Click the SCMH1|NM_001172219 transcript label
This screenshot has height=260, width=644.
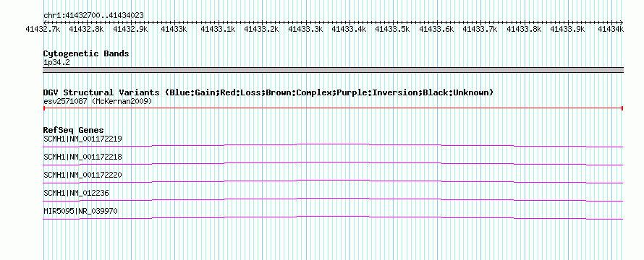82,139
